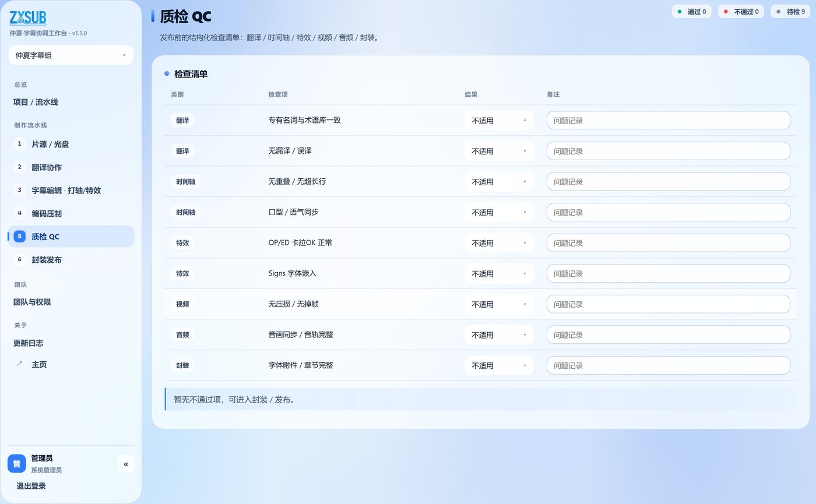Click the 待检 9 status pill
This screenshot has width=816, height=504.
coord(790,12)
